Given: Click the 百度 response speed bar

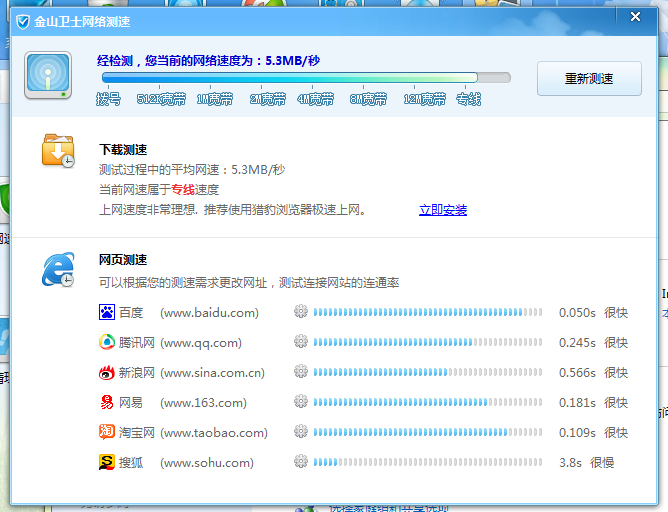Looking at the screenshot, I should pos(428,312).
